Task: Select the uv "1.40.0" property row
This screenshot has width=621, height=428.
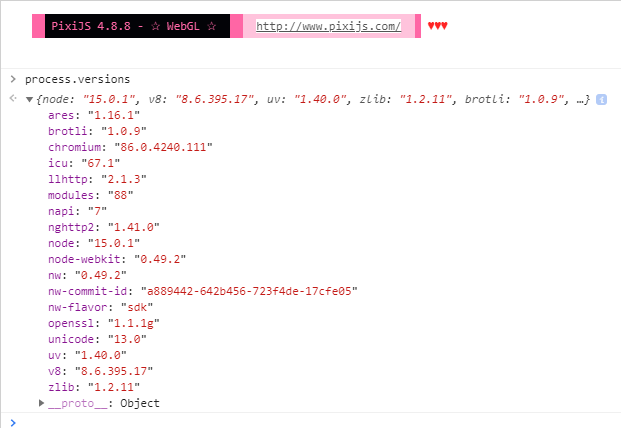Action: pyautogui.click(x=87, y=355)
